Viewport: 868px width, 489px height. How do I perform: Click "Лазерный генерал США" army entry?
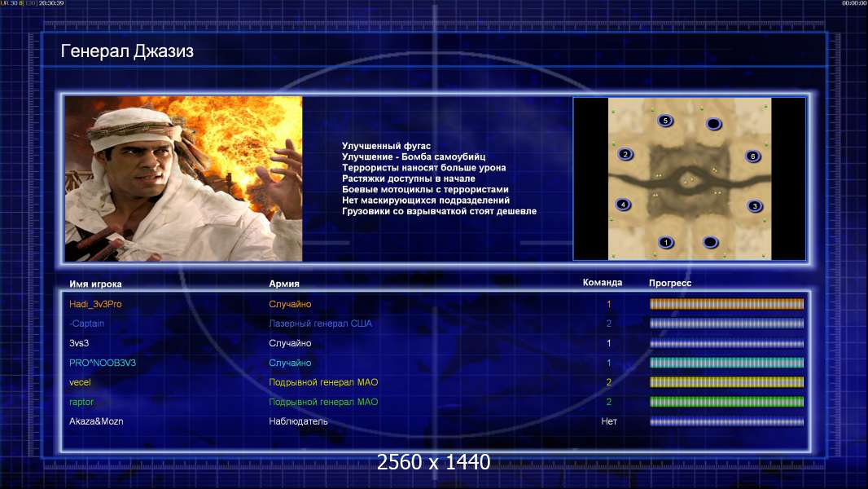click(x=321, y=324)
